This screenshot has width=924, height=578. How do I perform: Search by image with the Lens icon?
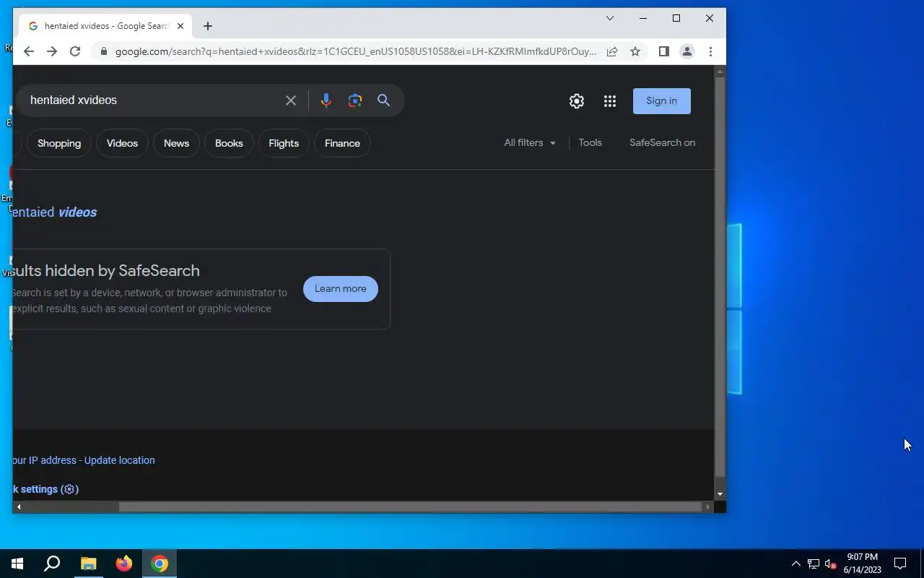coord(354,100)
